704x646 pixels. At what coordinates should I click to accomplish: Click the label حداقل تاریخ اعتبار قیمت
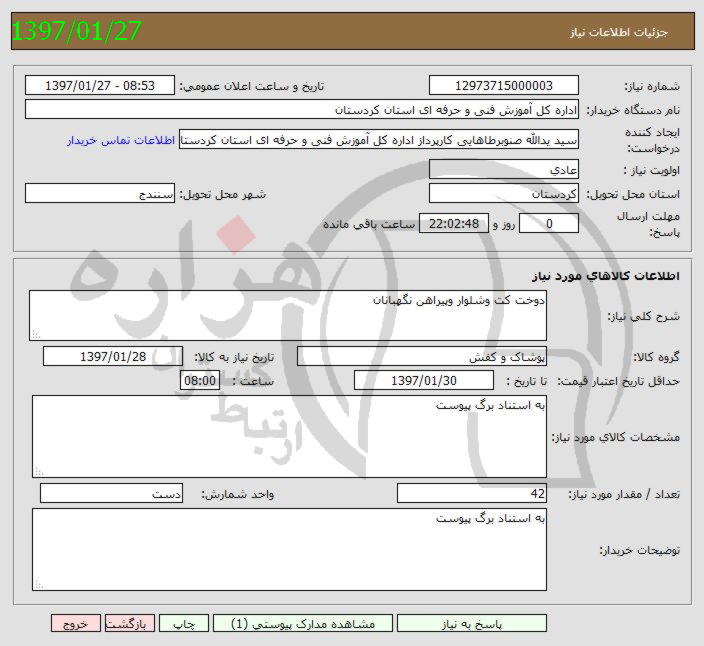pyautogui.click(x=619, y=381)
